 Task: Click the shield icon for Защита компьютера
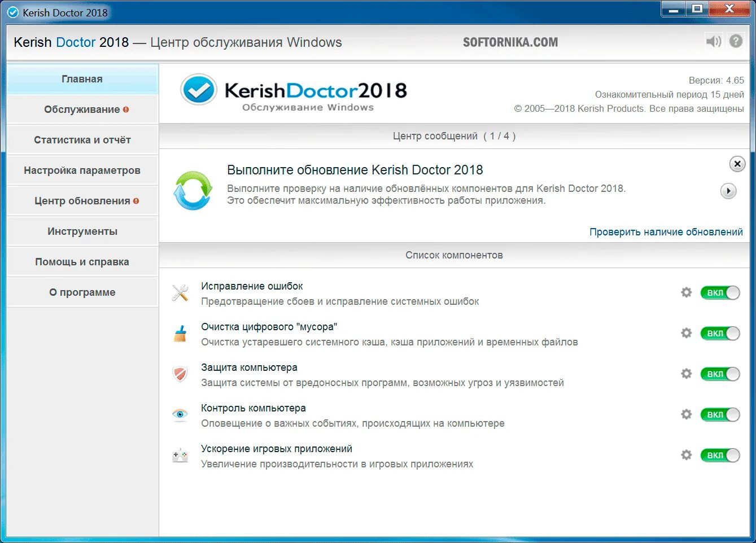pyautogui.click(x=180, y=374)
